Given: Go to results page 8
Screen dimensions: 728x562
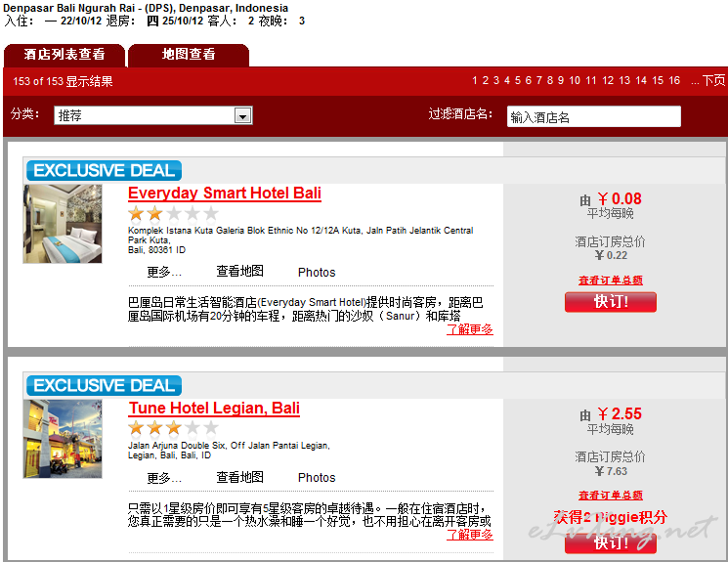Looking at the screenshot, I should pos(550,81).
